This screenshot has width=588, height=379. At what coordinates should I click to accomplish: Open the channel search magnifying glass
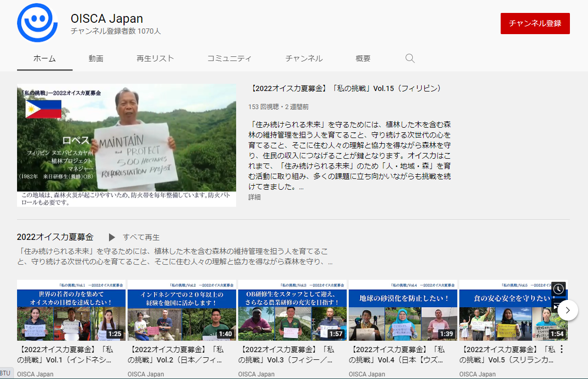[x=410, y=58]
